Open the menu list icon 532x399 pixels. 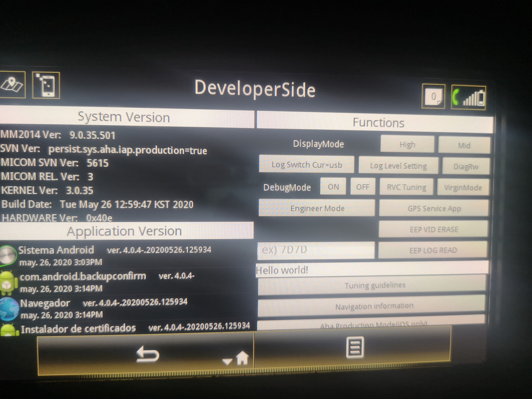click(355, 348)
